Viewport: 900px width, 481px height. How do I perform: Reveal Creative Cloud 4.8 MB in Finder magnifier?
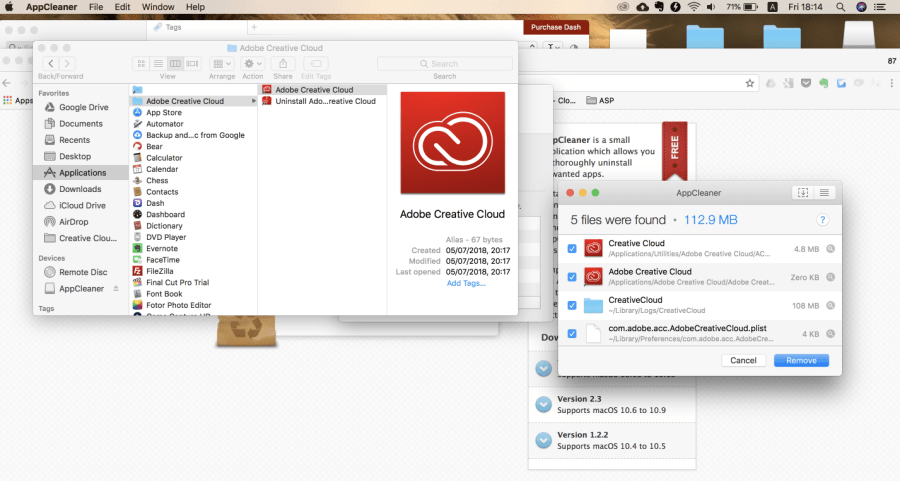coord(831,249)
